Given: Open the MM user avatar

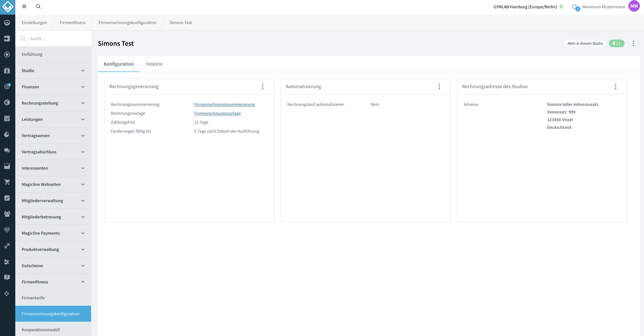Looking at the screenshot, I should (634, 6).
